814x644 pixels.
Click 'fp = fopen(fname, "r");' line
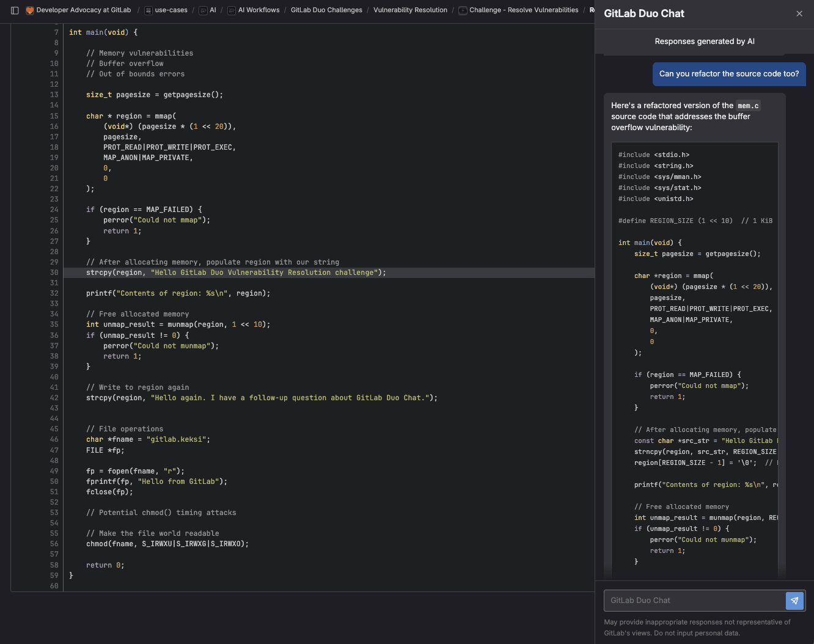(x=135, y=471)
